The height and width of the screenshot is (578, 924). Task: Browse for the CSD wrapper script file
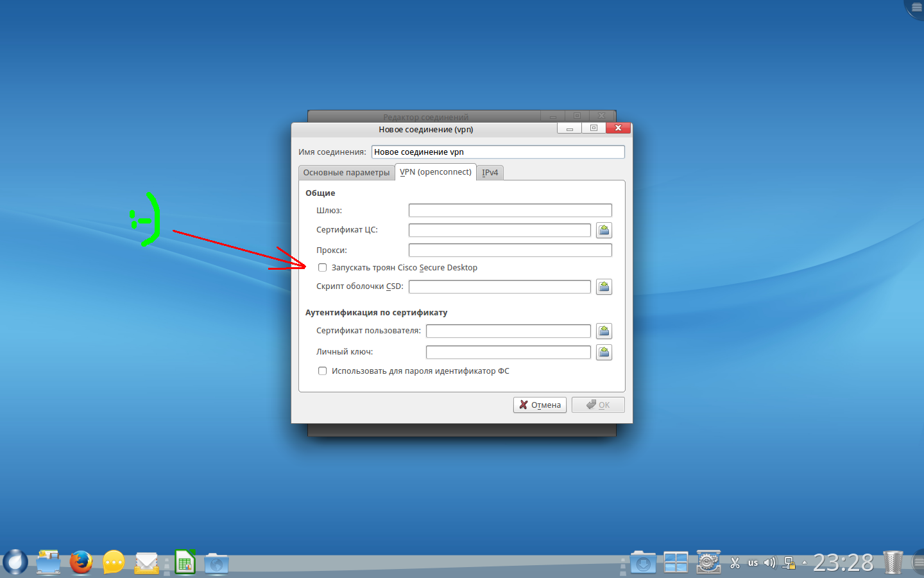pos(604,286)
